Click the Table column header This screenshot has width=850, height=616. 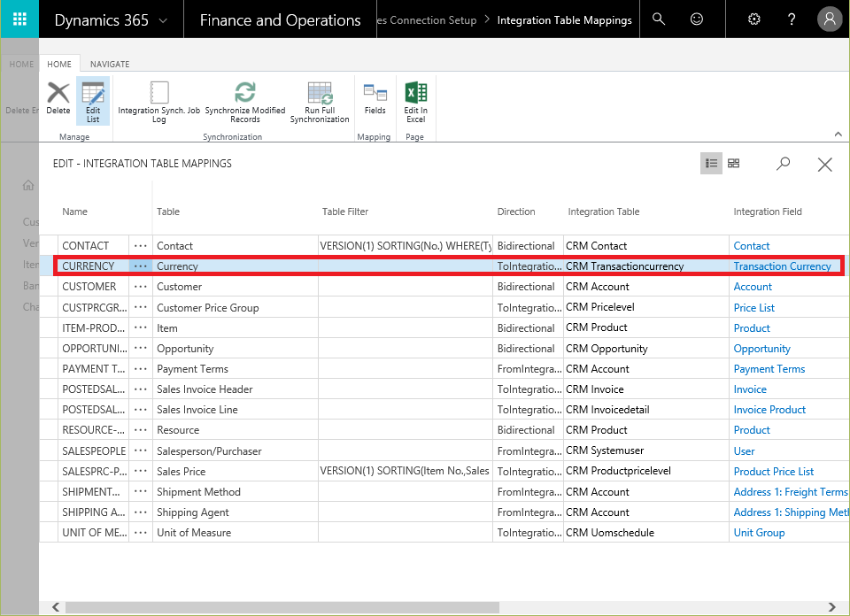click(168, 212)
